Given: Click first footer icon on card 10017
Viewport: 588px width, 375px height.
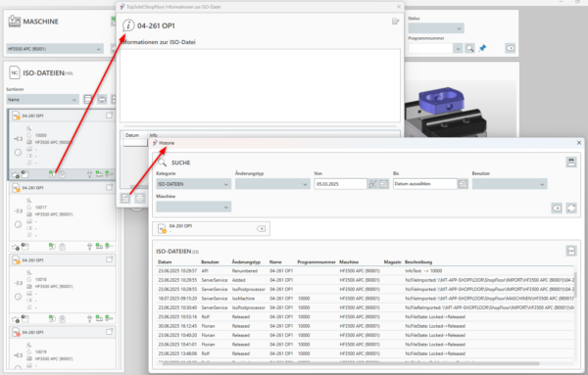Looking at the screenshot, I should point(16,247).
